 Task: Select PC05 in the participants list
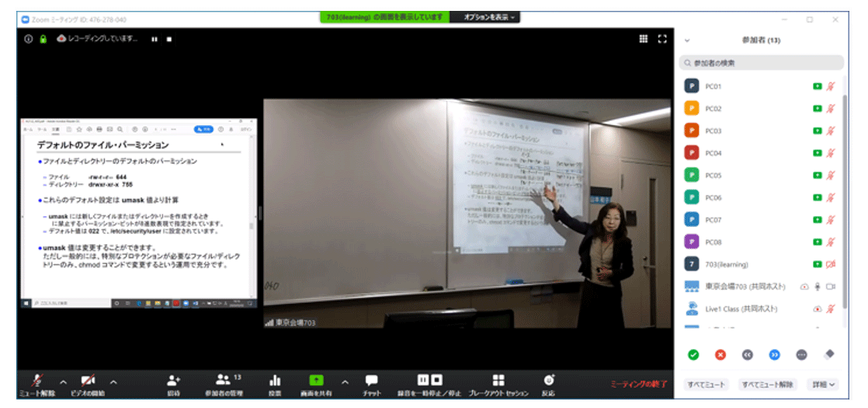(x=713, y=176)
